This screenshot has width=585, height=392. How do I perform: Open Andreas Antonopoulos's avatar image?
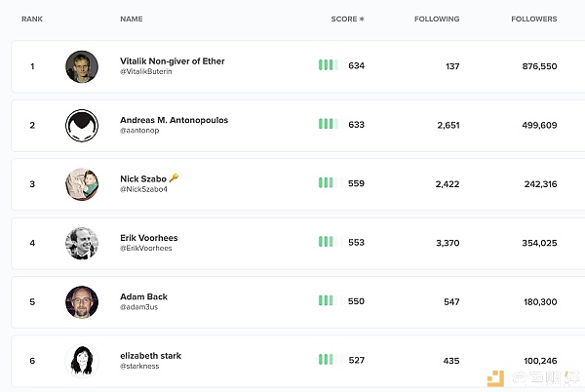coord(82,126)
